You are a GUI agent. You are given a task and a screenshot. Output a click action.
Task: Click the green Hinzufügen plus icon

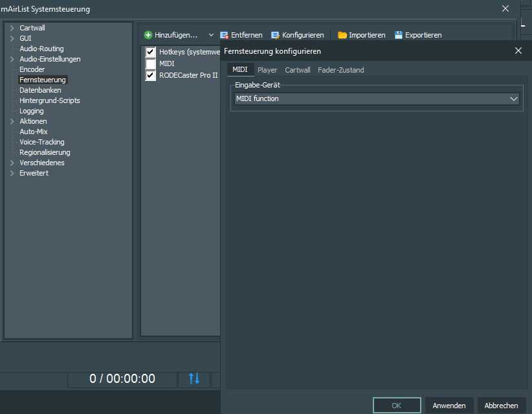(148, 35)
